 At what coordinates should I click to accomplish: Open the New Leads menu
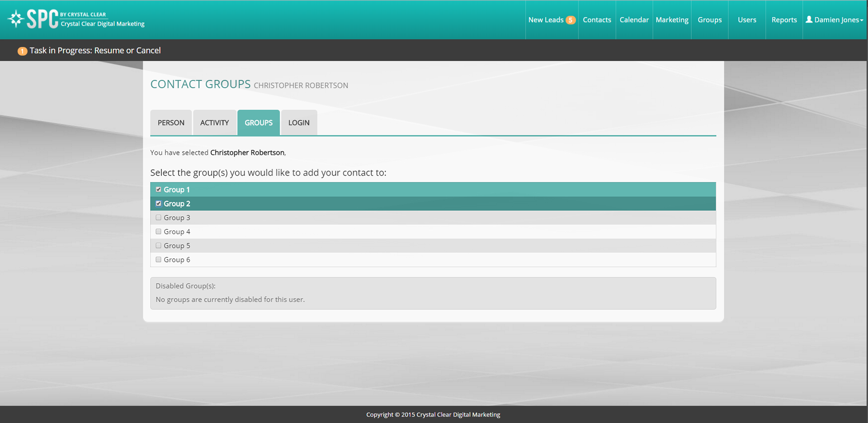[552, 20]
